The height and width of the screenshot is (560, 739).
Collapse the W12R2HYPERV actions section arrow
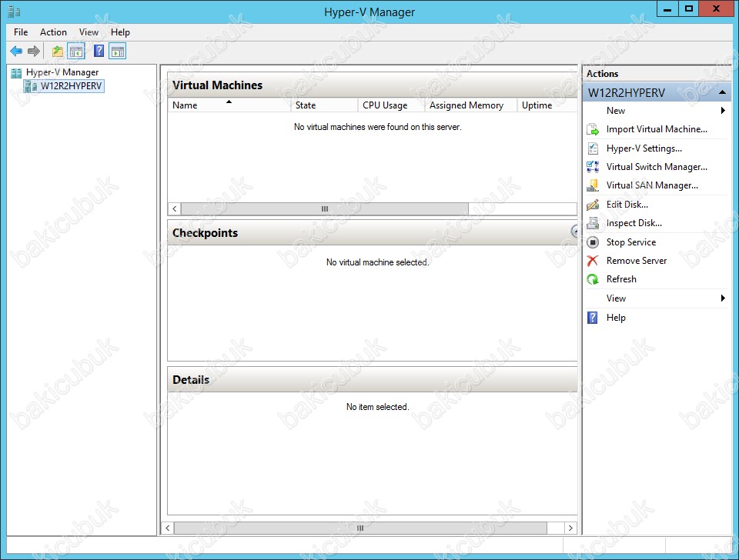pos(722,92)
